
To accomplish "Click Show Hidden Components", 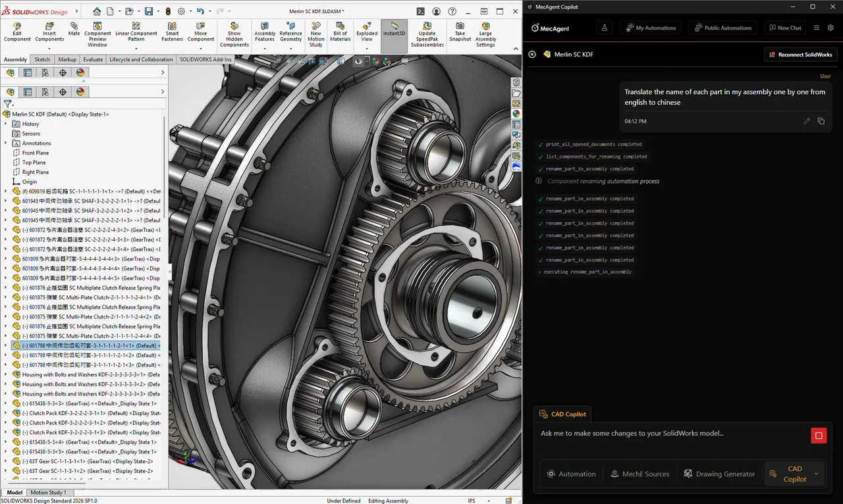I will (234, 34).
